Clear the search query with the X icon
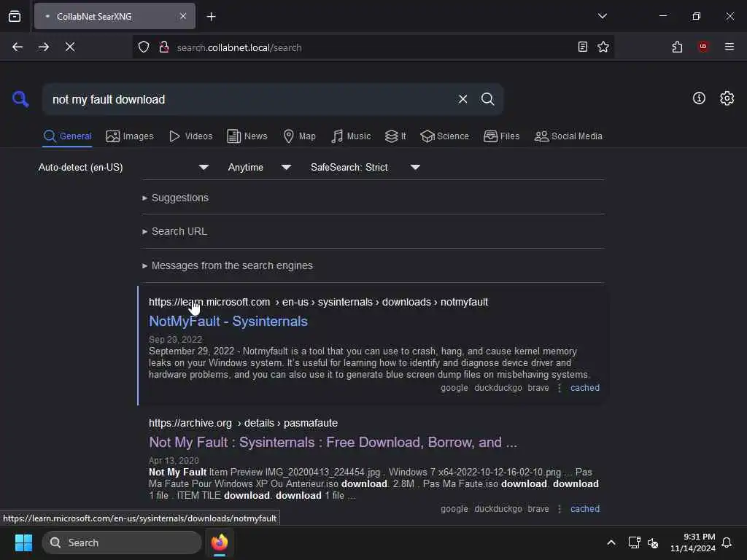 [462, 99]
